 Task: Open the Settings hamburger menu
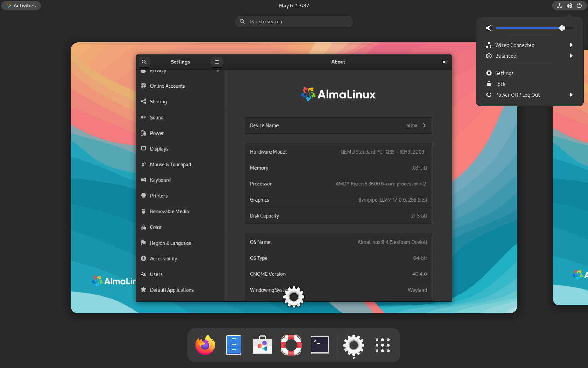(x=217, y=62)
